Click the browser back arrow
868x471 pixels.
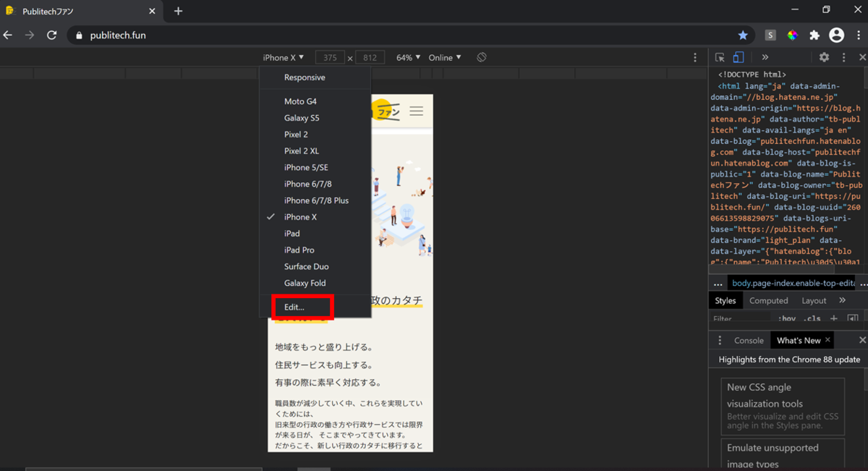8,35
